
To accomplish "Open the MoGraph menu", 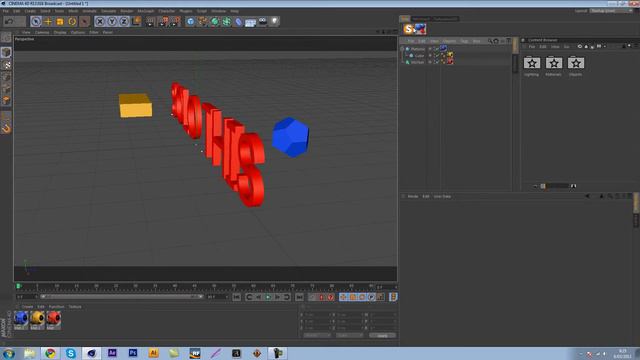I will [146, 11].
